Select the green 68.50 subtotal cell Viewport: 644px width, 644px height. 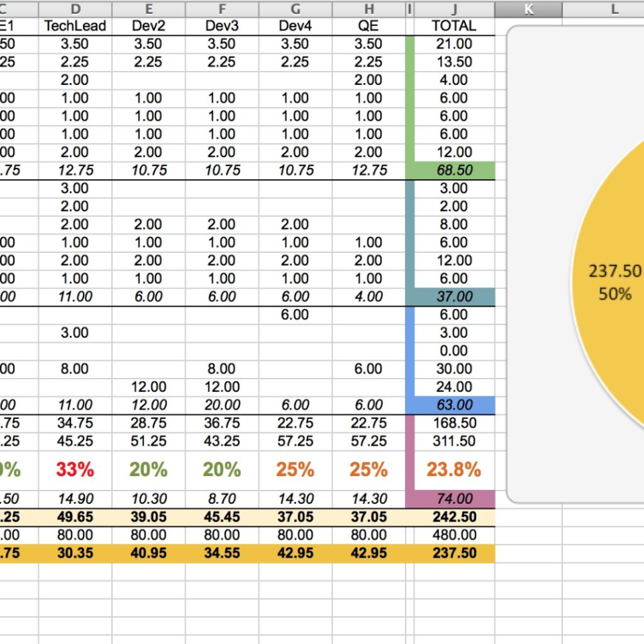click(455, 170)
